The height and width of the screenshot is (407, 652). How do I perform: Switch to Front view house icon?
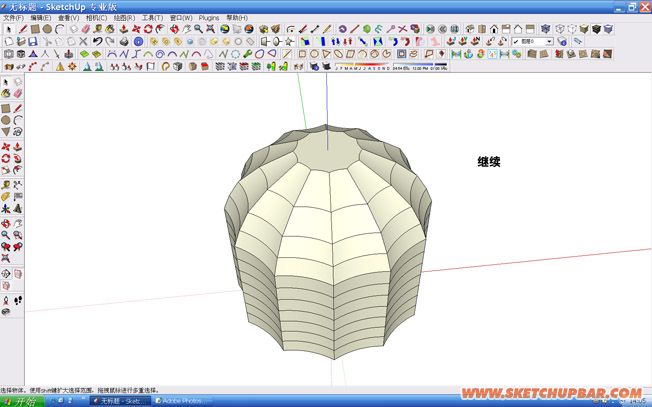pyautogui.click(x=494, y=29)
